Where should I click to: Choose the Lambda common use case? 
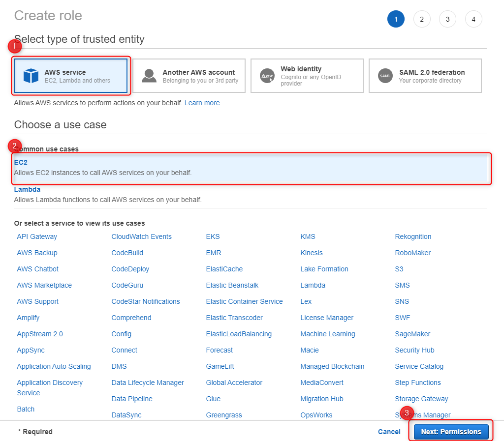251,195
